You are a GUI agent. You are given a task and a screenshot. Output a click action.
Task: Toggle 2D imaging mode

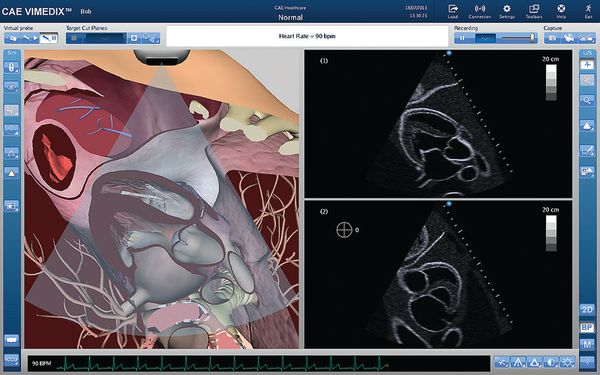[587, 309]
